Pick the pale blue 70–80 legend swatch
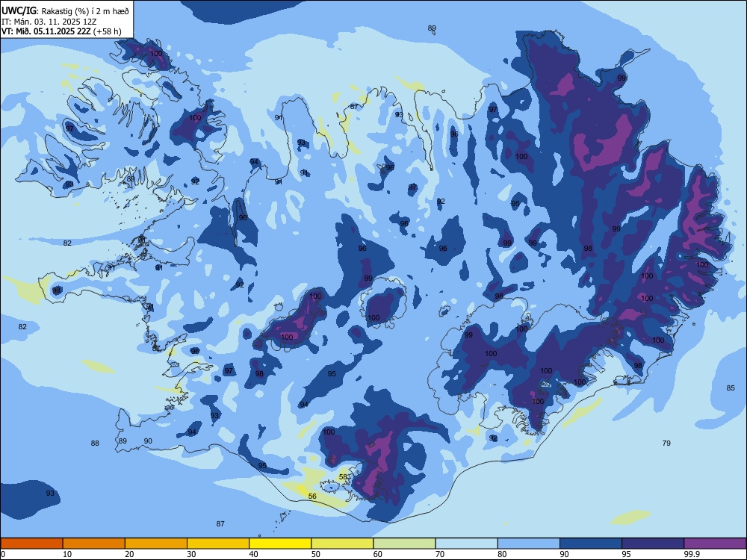Image resolution: width=747 pixels, height=560 pixels. tap(466, 544)
